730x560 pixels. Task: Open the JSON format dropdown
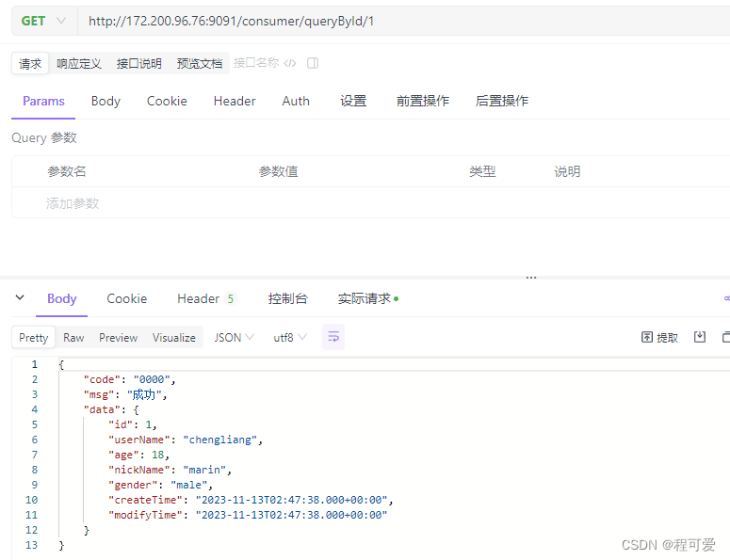234,337
